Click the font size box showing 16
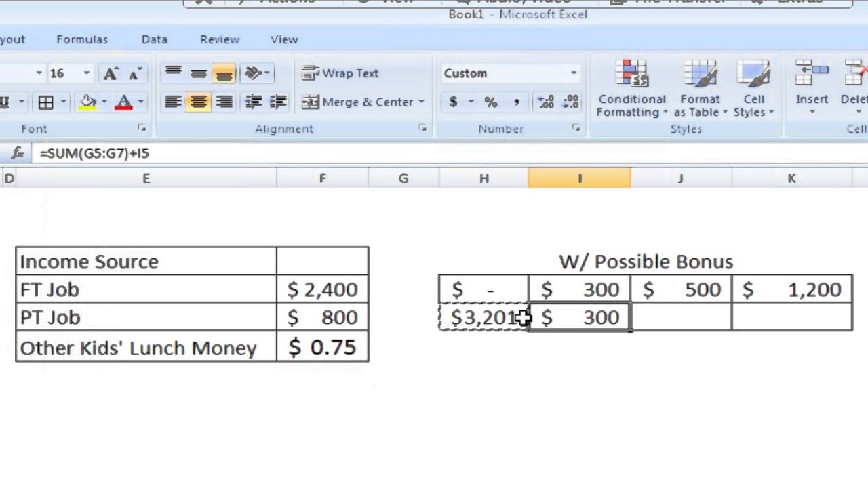 coord(63,73)
